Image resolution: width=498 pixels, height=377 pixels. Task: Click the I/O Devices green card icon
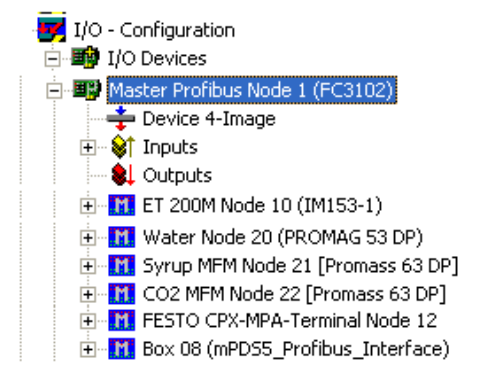click(x=85, y=58)
